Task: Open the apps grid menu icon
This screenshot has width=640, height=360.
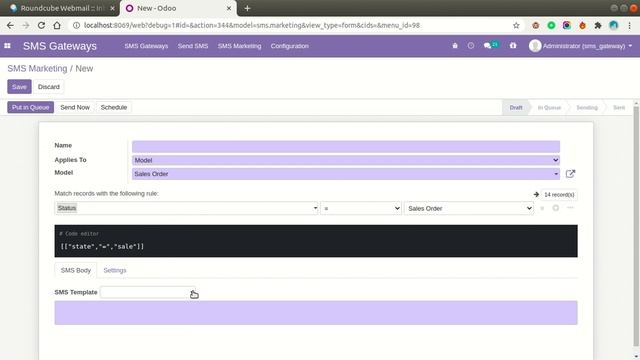Action: pyautogui.click(x=7, y=46)
